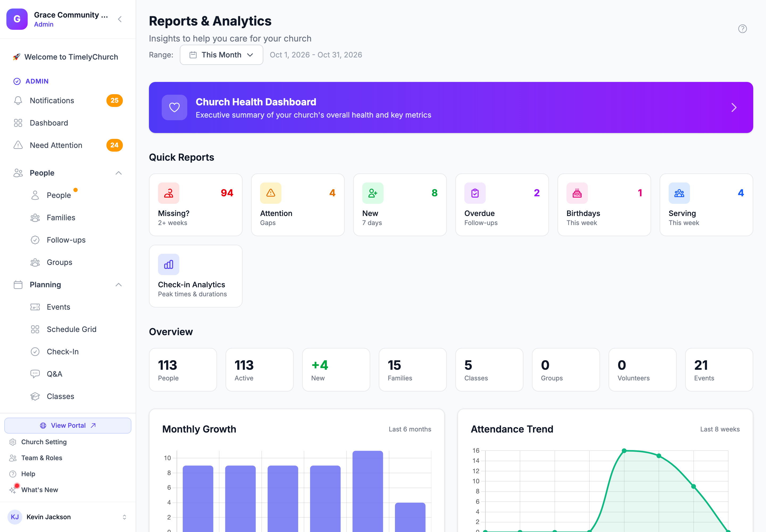766x532 pixels.
Task: Collapse the People sidebar section
Action: (x=118, y=173)
